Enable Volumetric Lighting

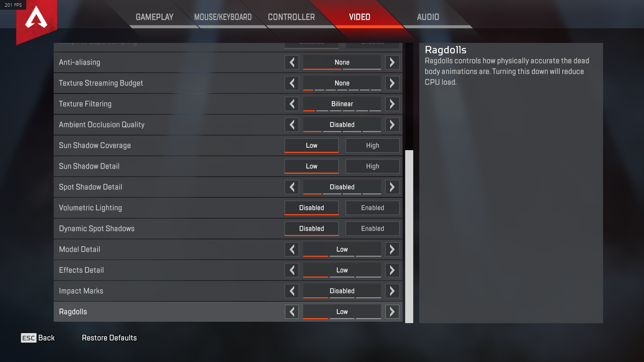[373, 208]
